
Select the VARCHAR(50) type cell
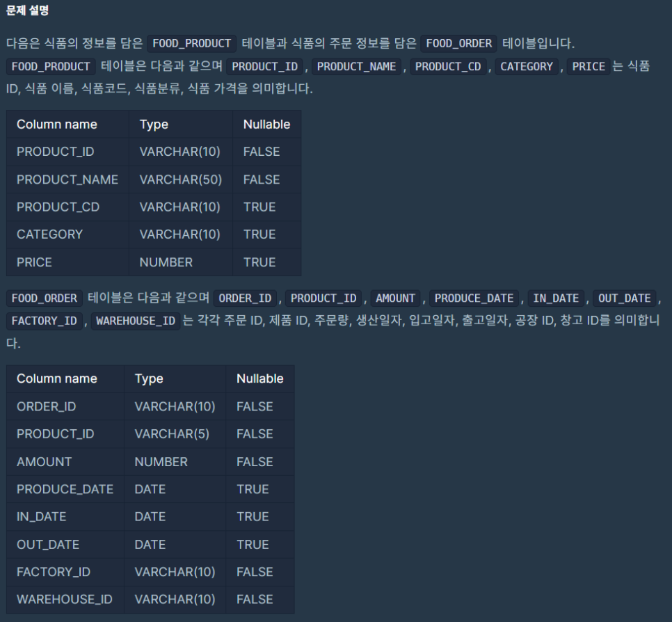coord(181,180)
